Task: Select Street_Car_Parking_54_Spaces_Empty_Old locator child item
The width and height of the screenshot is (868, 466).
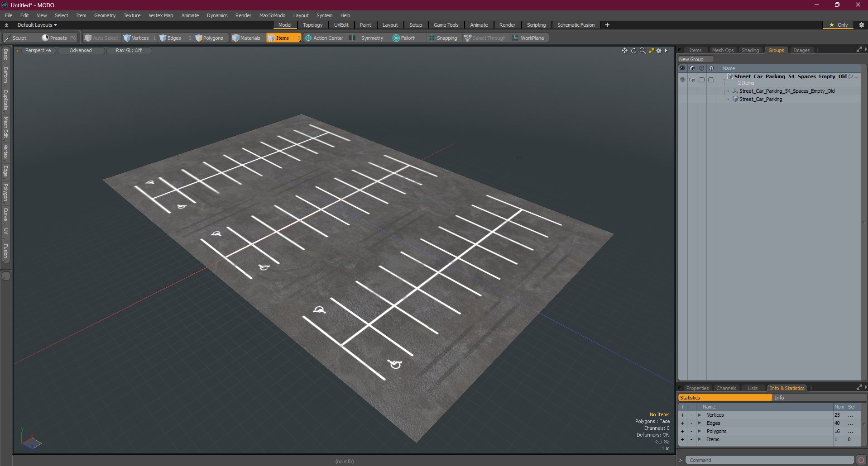Action: click(787, 91)
